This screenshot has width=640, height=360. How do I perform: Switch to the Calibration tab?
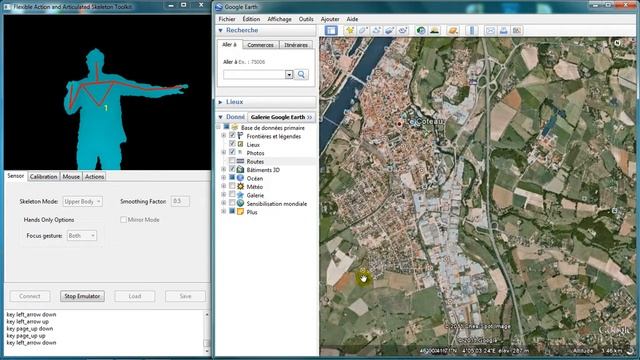pyautogui.click(x=43, y=176)
